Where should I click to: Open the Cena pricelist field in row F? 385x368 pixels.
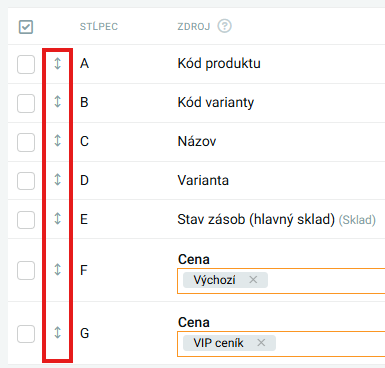281,281
